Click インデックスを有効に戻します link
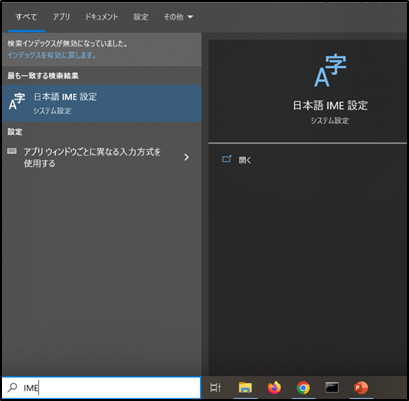Screen dimensions: 409x401 tap(52, 55)
